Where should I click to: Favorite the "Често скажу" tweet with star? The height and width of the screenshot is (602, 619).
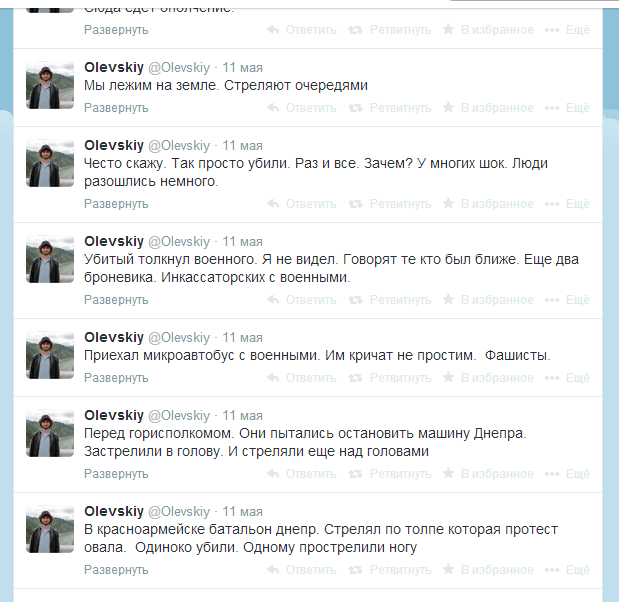[488, 204]
